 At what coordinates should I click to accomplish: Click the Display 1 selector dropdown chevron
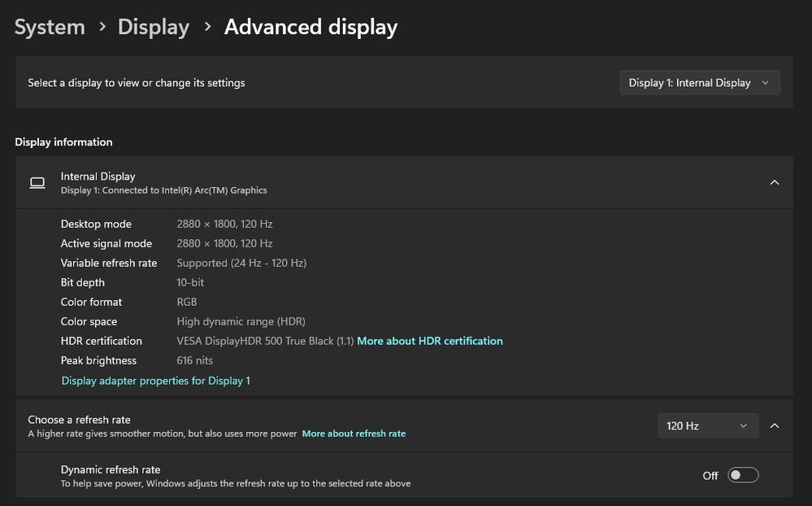[765, 82]
